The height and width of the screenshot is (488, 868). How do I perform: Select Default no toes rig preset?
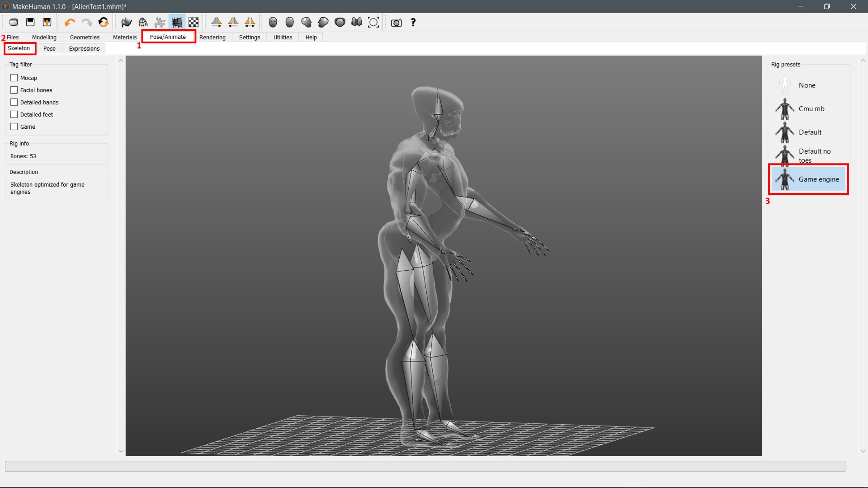(808, 155)
